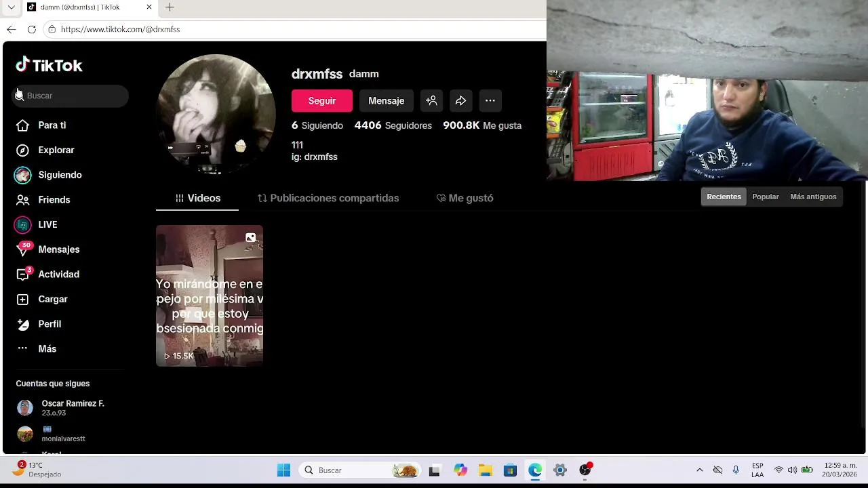Open Task View from the taskbar
The height and width of the screenshot is (488, 868).
(435, 470)
